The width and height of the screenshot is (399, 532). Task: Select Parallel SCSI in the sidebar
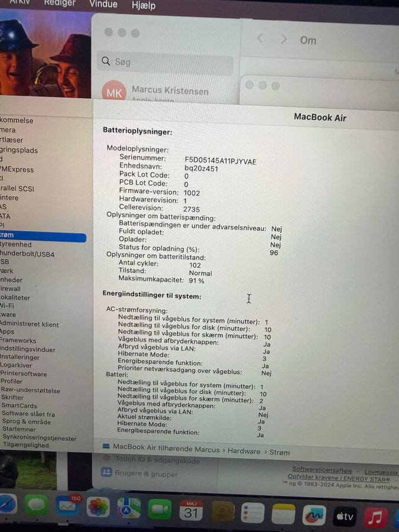[x=17, y=189]
